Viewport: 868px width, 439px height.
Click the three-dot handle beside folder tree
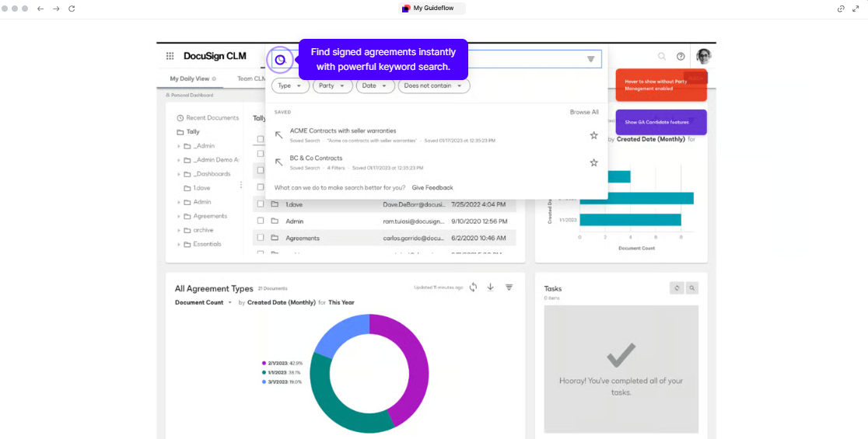tap(241, 185)
